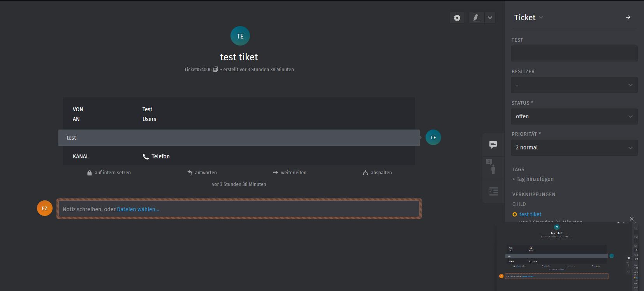Click the TE avatar beside the article

pos(433,138)
